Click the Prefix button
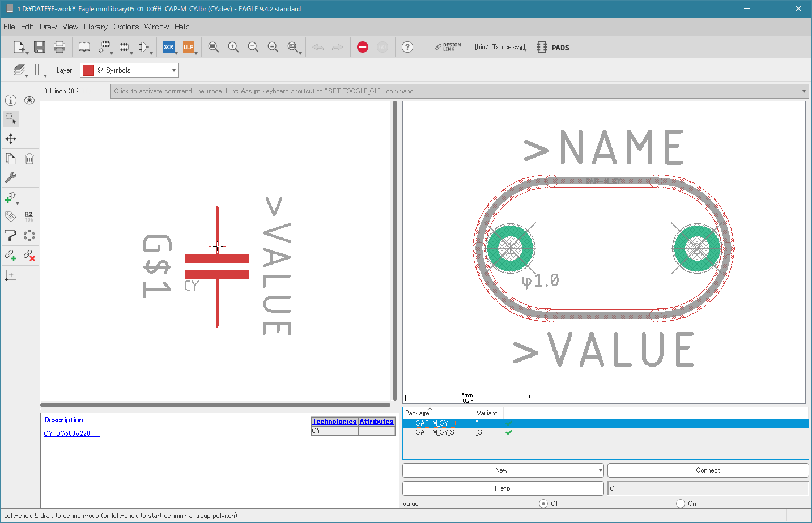Screen dimensions: 812x523 [503, 488]
